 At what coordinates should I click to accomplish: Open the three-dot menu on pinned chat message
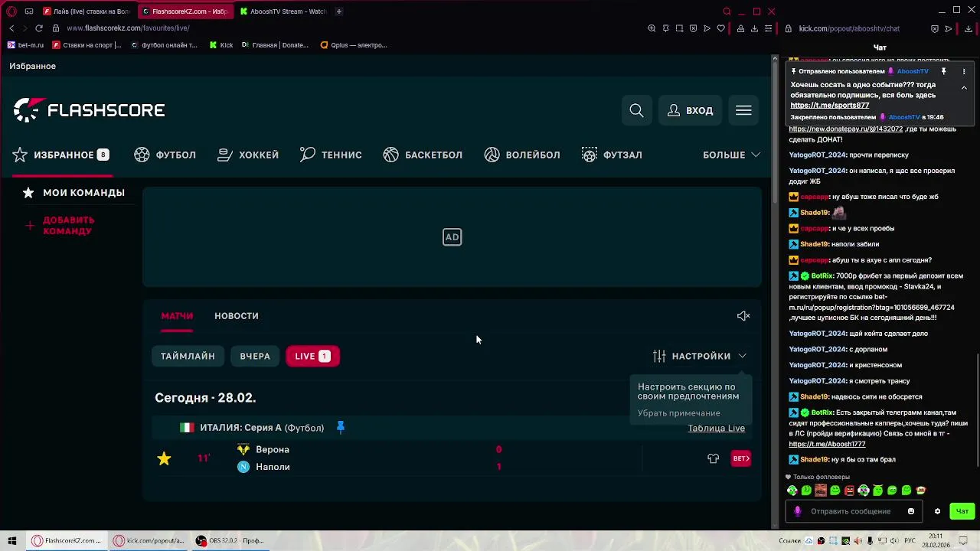click(964, 71)
